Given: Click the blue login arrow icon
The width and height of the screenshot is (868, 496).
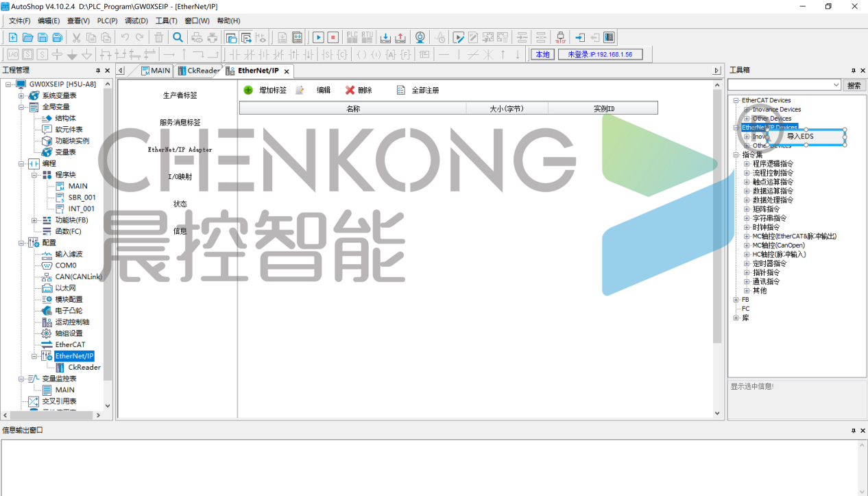Looking at the screenshot, I should click(x=580, y=37).
